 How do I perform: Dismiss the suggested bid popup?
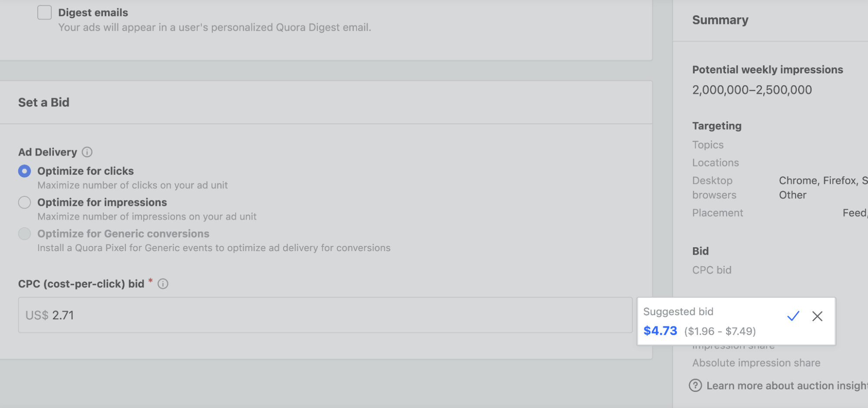click(x=817, y=316)
